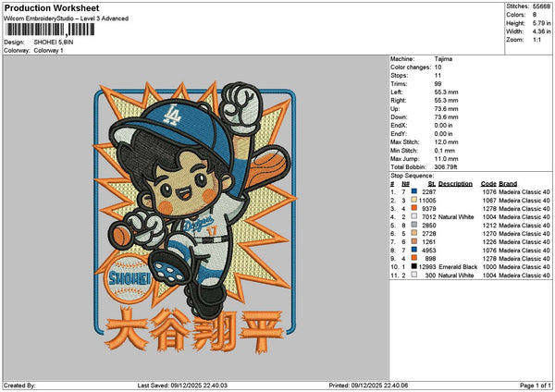This screenshot has height=392, width=555.
Task: Click the 'Emerald Black' description
Action: click(x=458, y=267)
